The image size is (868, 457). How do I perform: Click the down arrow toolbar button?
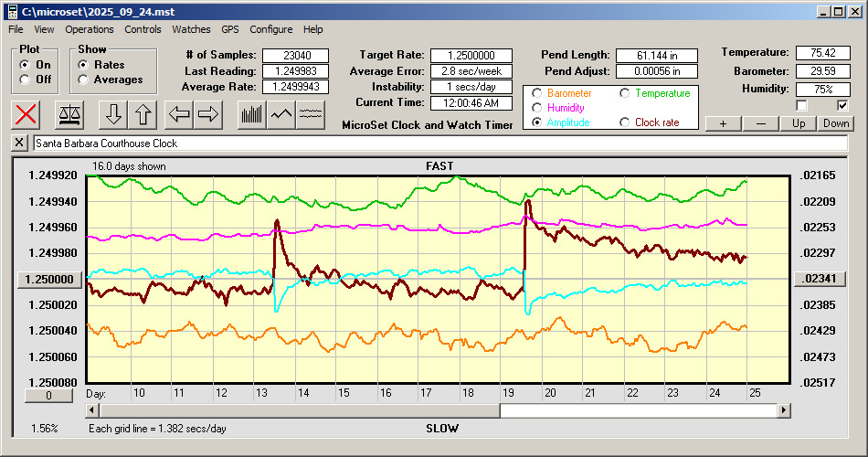coord(113,114)
